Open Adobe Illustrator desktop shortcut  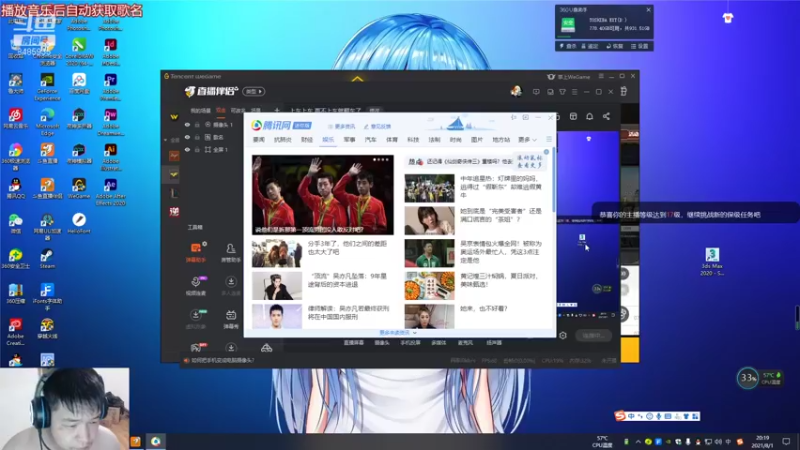tap(110, 156)
